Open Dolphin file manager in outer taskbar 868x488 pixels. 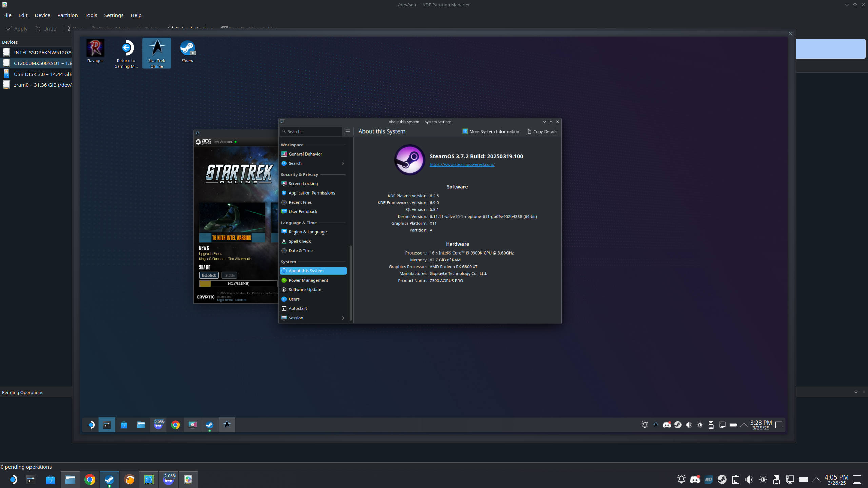pyautogui.click(x=70, y=480)
